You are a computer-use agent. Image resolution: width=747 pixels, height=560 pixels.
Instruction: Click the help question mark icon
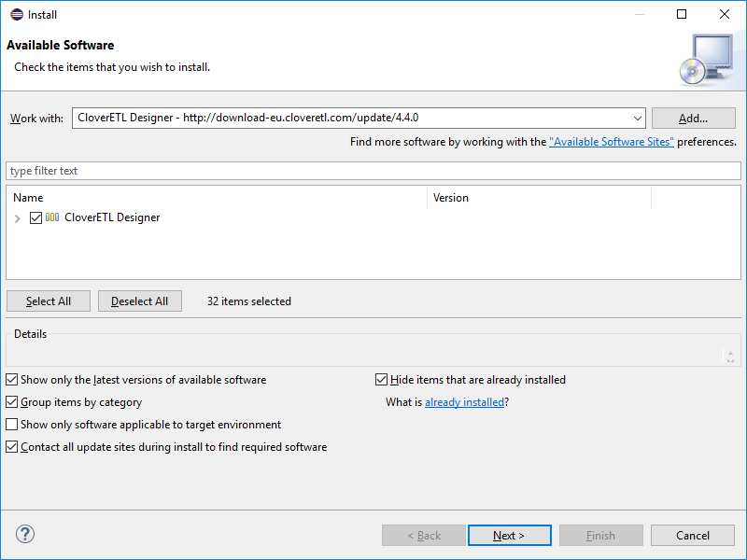pyautogui.click(x=25, y=535)
